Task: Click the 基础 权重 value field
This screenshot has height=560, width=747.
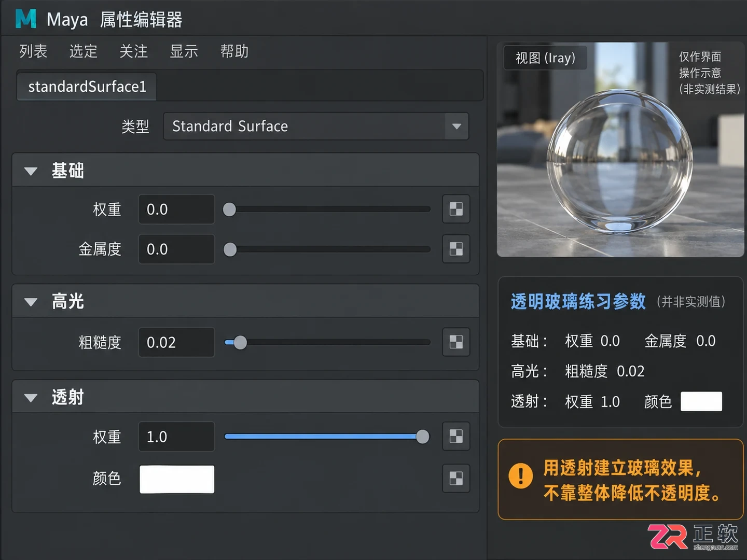Action: point(176,209)
